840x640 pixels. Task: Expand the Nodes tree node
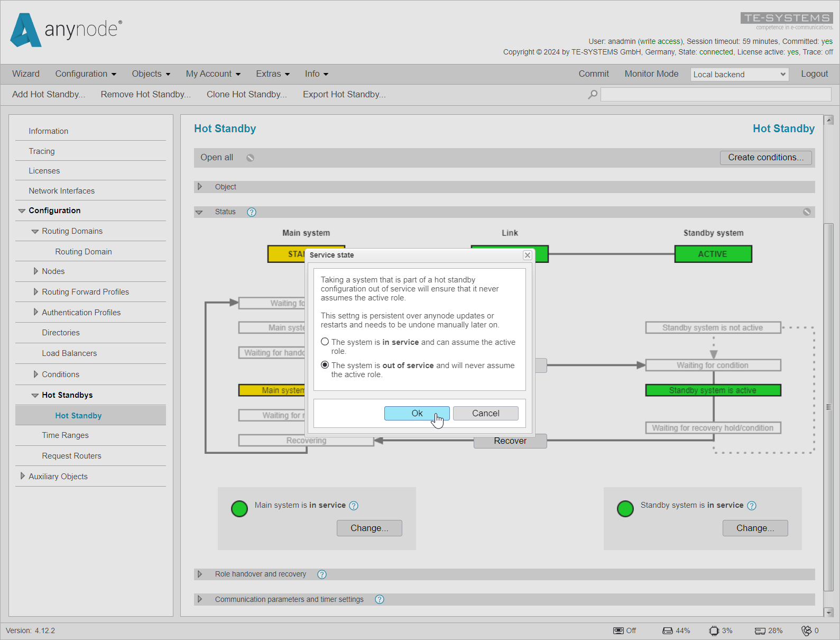[x=35, y=271]
